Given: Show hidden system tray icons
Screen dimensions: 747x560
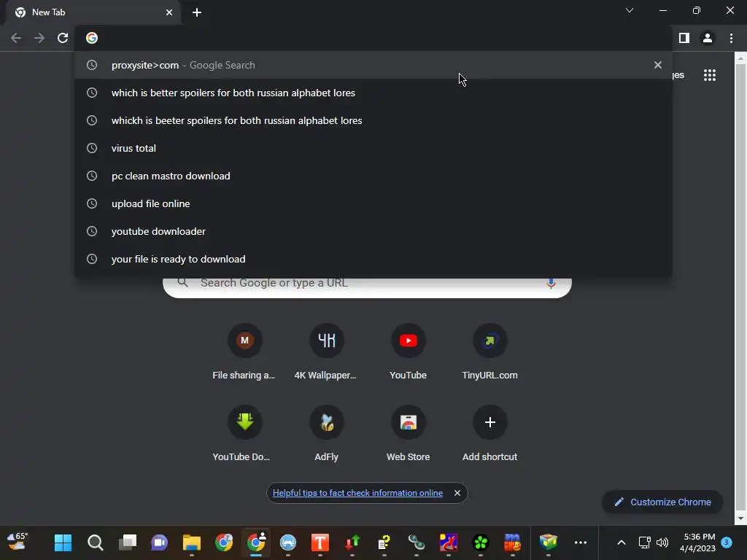Looking at the screenshot, I should tap(622, 542).
